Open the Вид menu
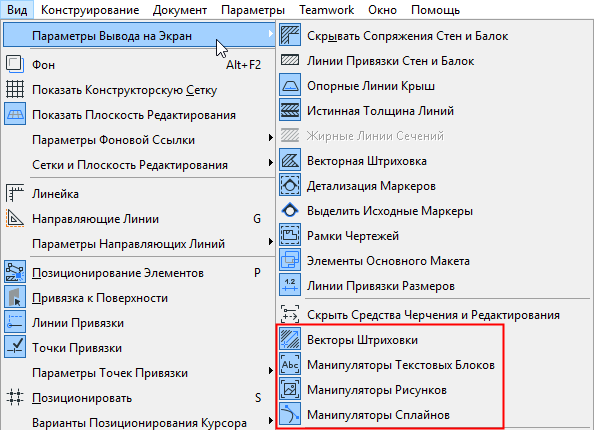 (17, 9)
